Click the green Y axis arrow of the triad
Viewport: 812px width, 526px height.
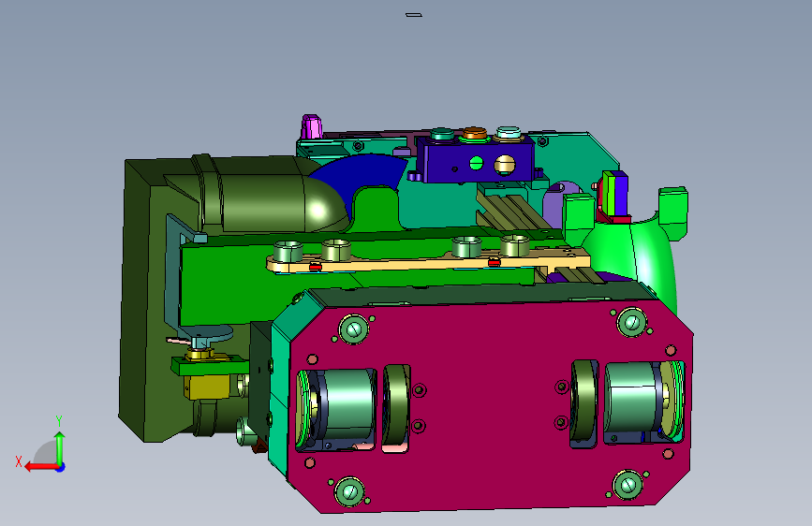pyautogui.click(x=60, y=447)
